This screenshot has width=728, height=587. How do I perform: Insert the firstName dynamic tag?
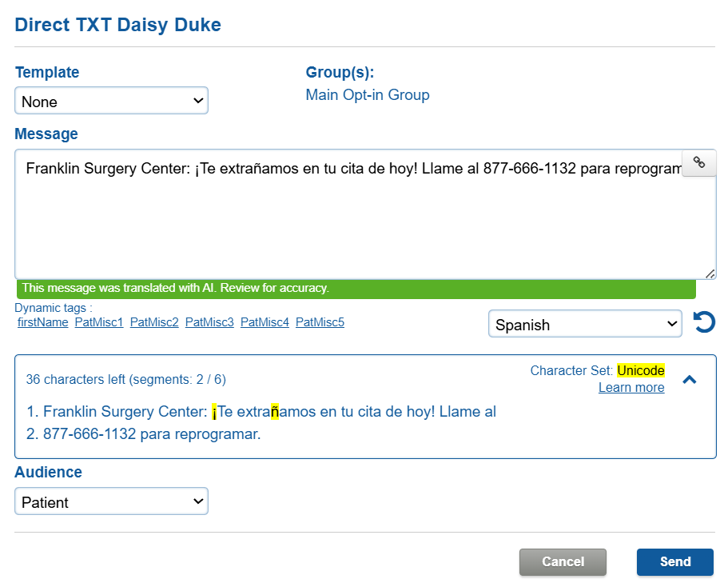(42, 322)
